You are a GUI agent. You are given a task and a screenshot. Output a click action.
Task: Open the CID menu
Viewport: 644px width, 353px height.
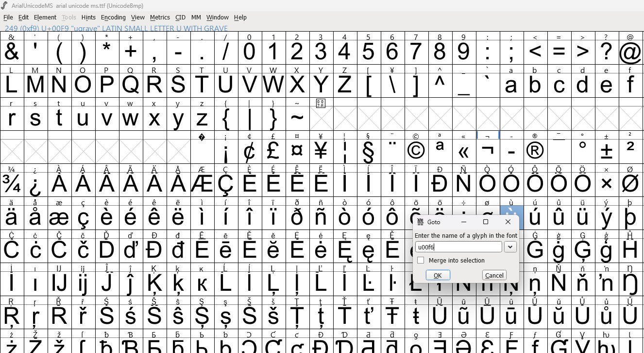click(x=180, y=18)
